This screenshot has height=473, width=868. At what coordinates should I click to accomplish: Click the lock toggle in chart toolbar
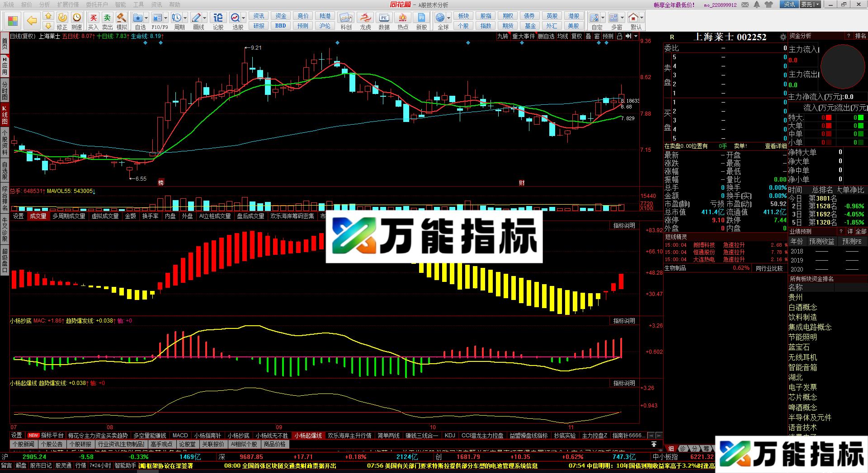point(619,37)
